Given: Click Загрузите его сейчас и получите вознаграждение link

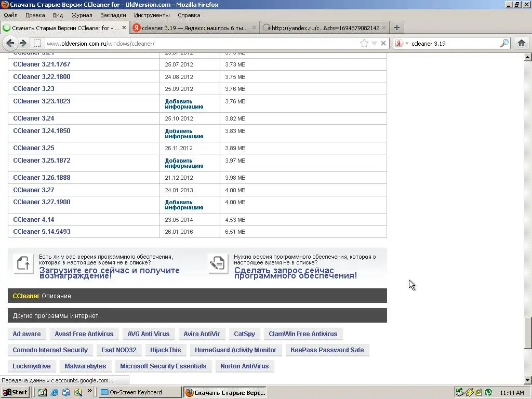Looking at the screenshot, I should [x=109, y=273].
